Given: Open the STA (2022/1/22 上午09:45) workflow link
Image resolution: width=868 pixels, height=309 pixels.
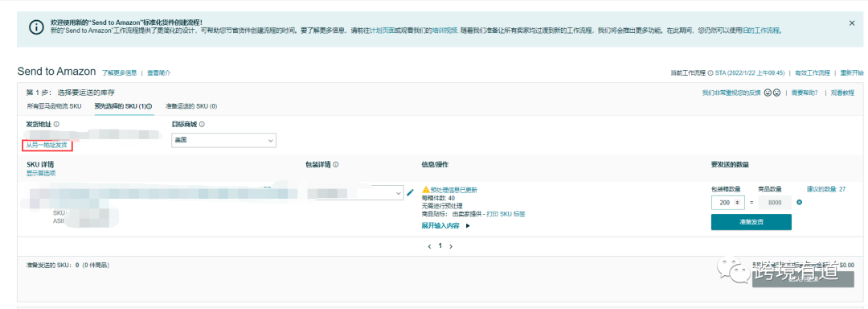Looking at the screenshot, I should 750,72.
